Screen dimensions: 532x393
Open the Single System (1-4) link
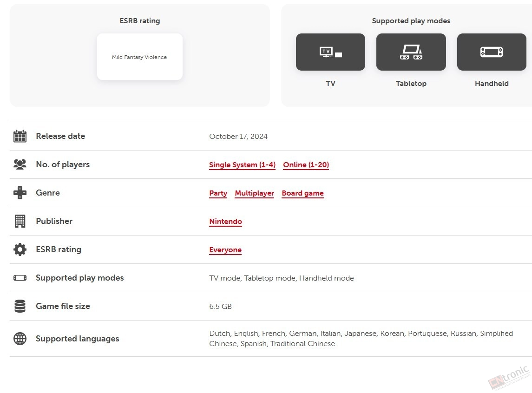click(x=242, y=165)
